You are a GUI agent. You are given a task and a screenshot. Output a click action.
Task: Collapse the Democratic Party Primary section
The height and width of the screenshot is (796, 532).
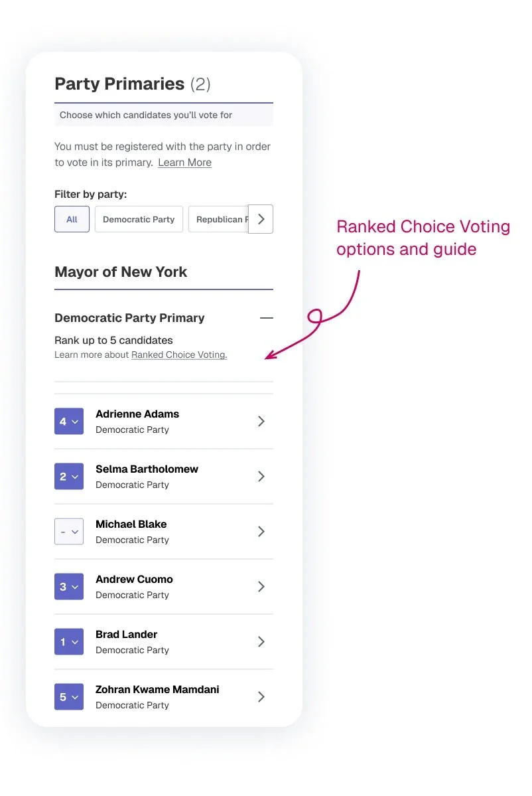click(x=266, y=318)
